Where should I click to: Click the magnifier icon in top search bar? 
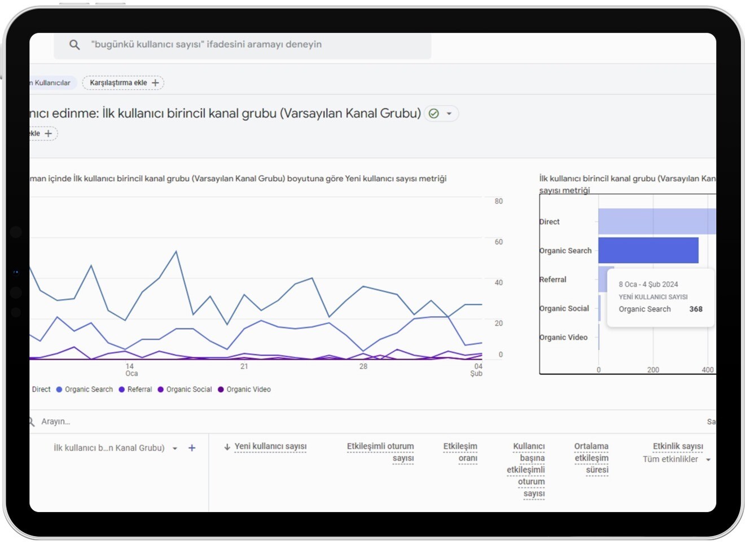coord(74,45)
